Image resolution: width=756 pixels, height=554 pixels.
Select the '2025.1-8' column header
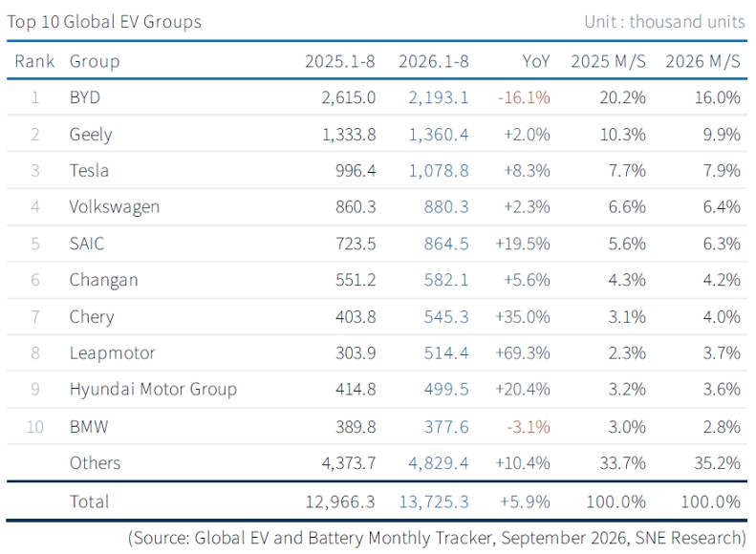340,61
